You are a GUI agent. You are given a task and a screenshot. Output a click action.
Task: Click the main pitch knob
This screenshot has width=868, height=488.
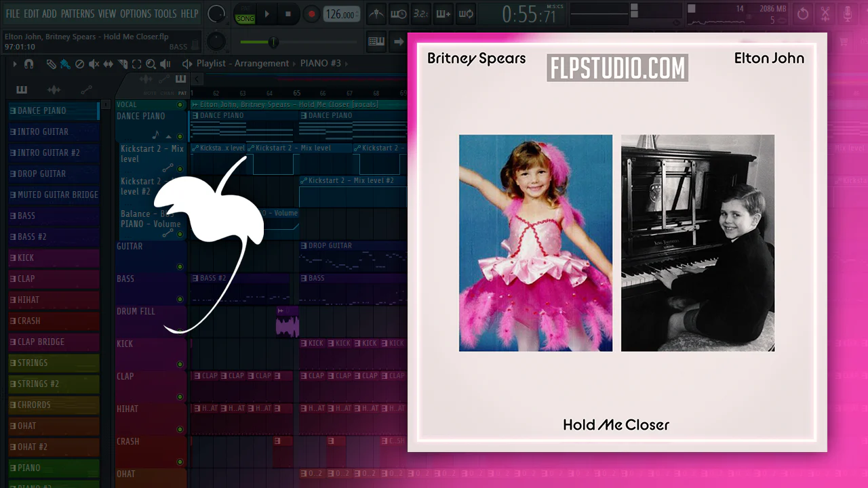216,41
